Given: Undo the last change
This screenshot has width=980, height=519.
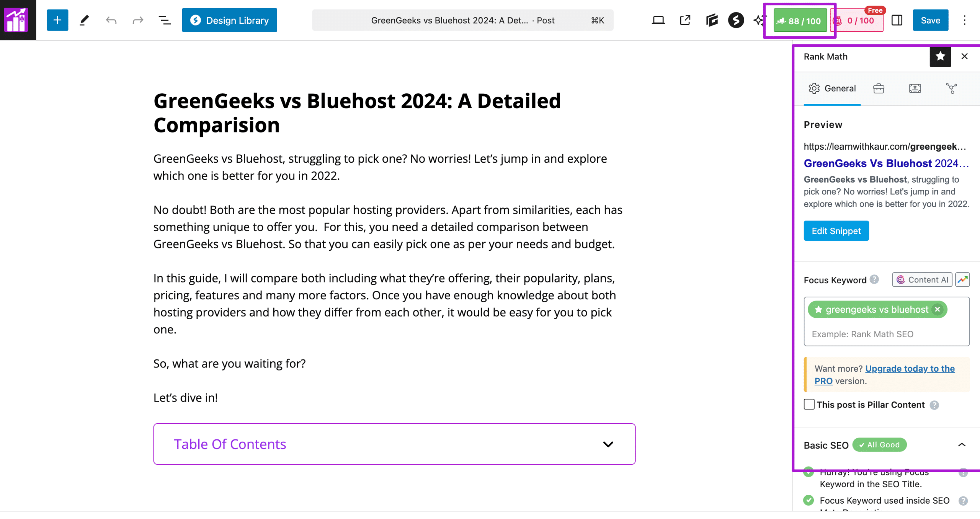Looking at the screenshot, I should pyautogui.click(x=111, y=20).
